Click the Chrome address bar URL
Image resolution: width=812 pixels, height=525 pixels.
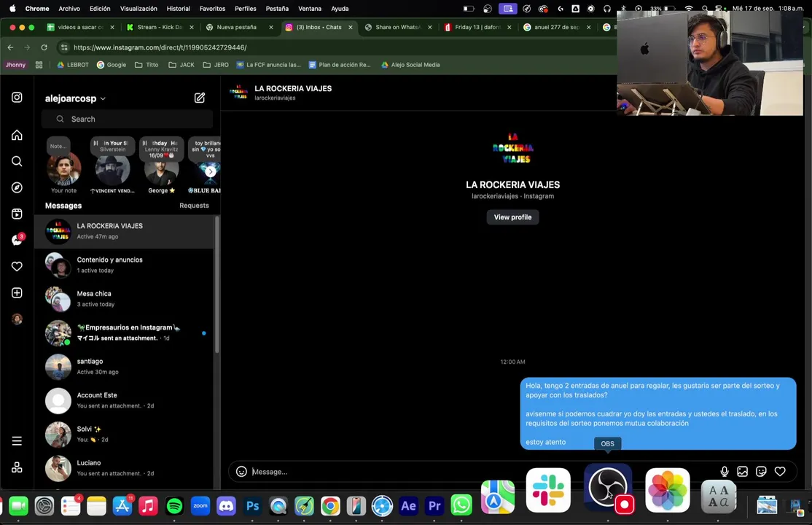tap(160, 47)
